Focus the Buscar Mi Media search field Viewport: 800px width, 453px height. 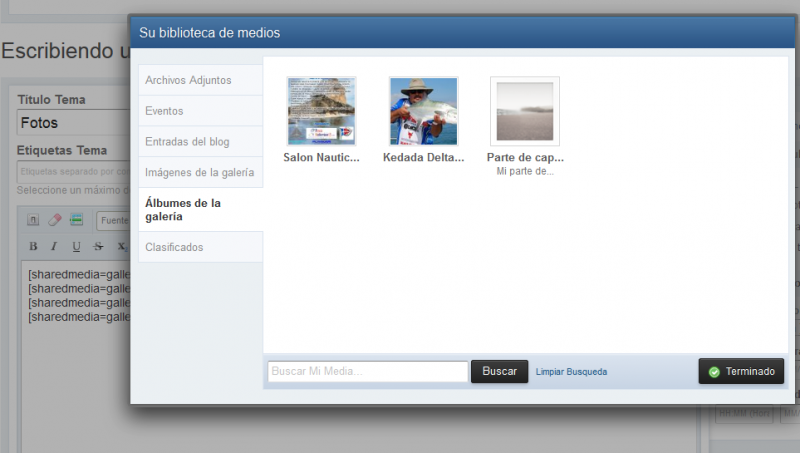(x=367, y=371)
